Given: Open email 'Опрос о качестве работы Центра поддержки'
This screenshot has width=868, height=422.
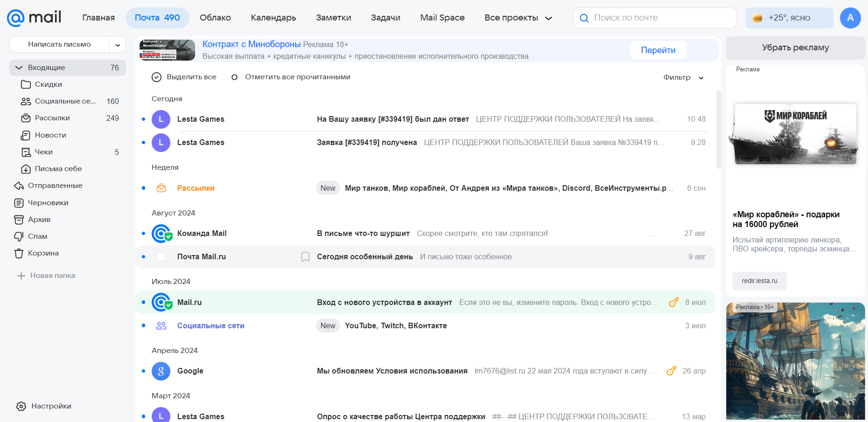Looking at the screenshot, I should coord(425,414).
